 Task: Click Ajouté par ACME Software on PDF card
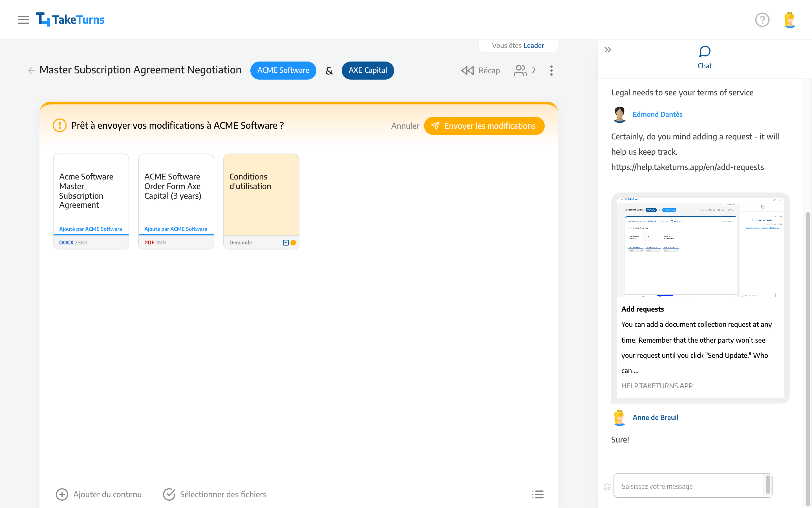pyautogui.click(x=176, y=229)
